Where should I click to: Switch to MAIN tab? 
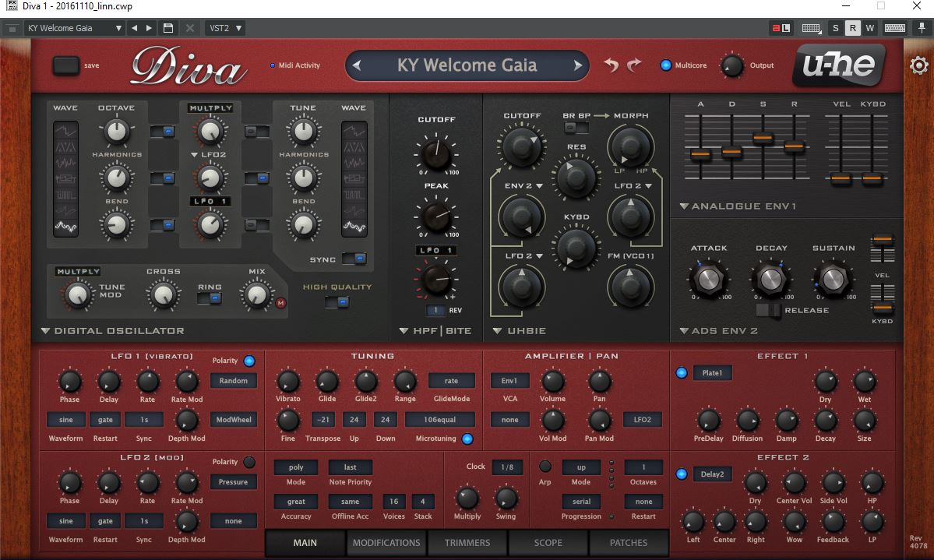(x=305, y=543)
